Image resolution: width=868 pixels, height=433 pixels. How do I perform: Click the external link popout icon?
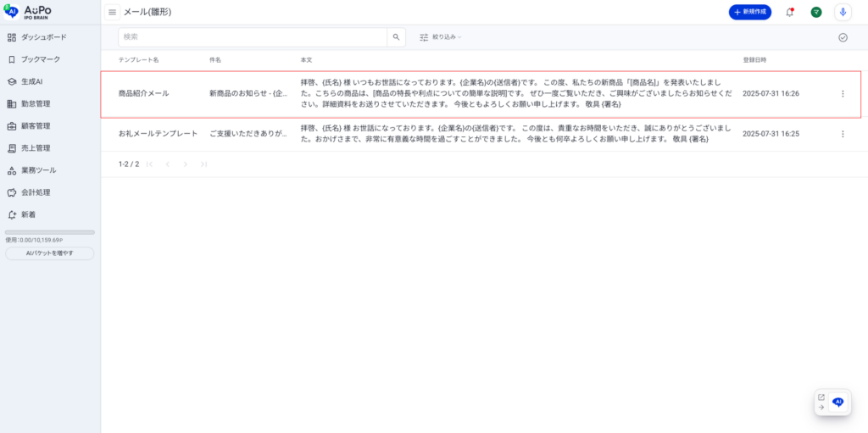point(821,397)
